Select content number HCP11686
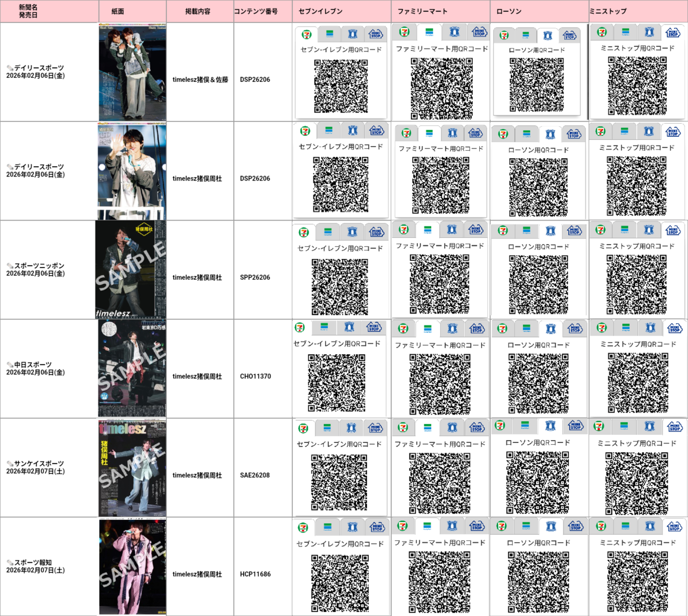688x616 pixels. pos(255,574)
